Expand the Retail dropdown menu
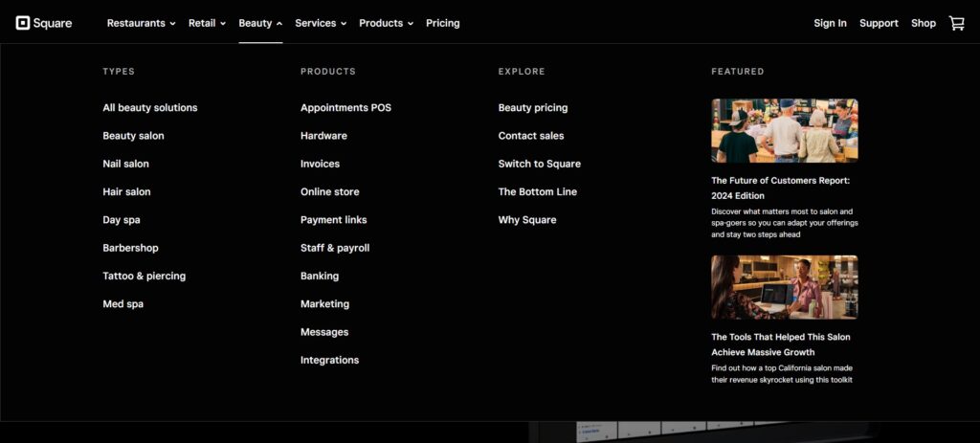The image size is (980, 443). tap(207, 23)
